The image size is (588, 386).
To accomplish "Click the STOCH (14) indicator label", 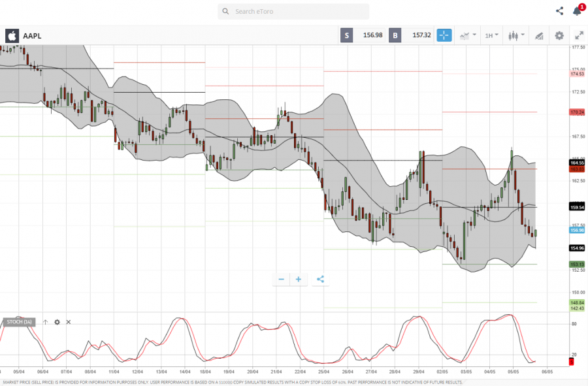I will [19, 322].
